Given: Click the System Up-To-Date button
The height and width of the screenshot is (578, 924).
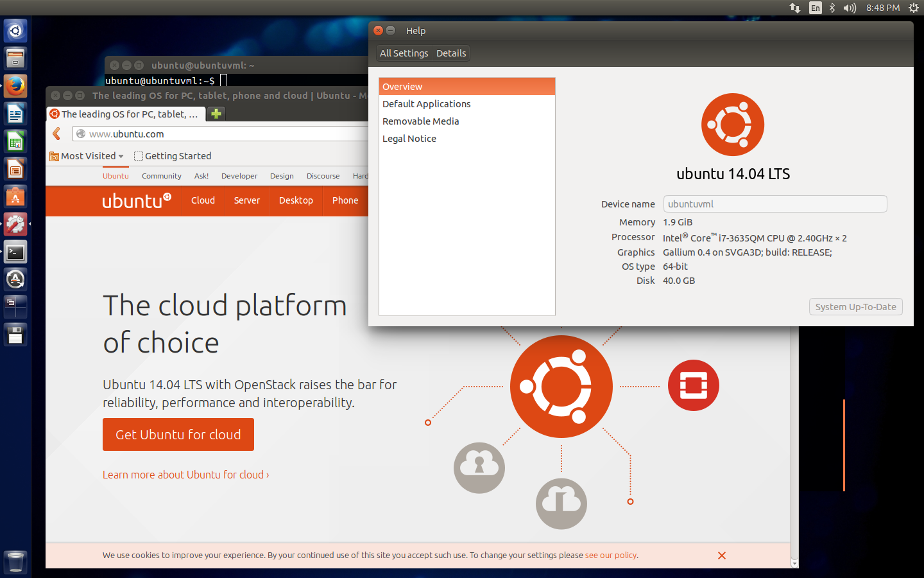Looking at the screenshot, I should pyautogui.click(x=856, y=307).
